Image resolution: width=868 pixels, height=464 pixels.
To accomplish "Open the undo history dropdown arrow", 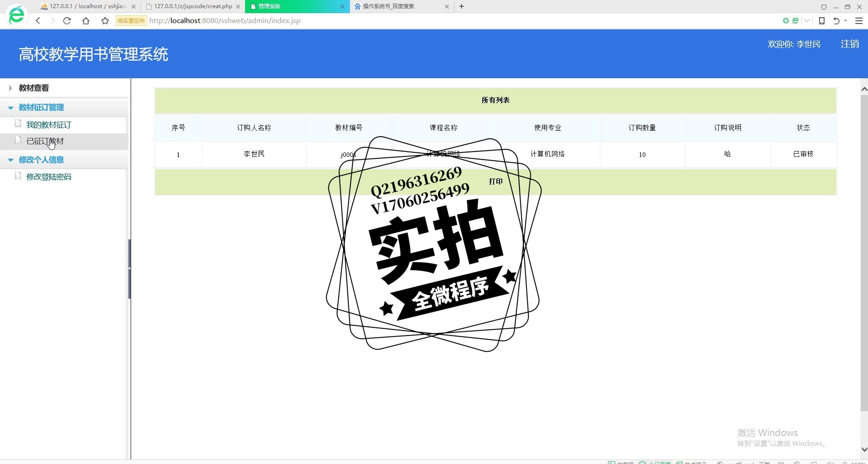I will pos(845,21).
